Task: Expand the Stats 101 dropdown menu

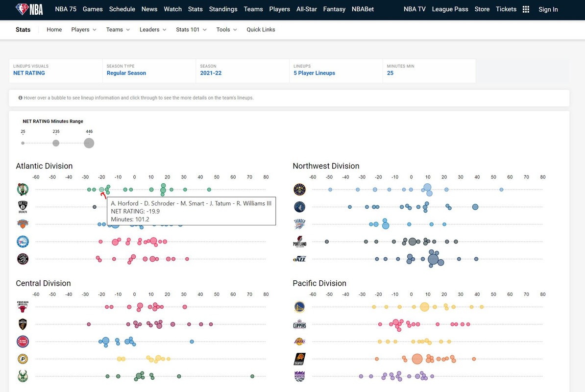Action: click(192, 29)
